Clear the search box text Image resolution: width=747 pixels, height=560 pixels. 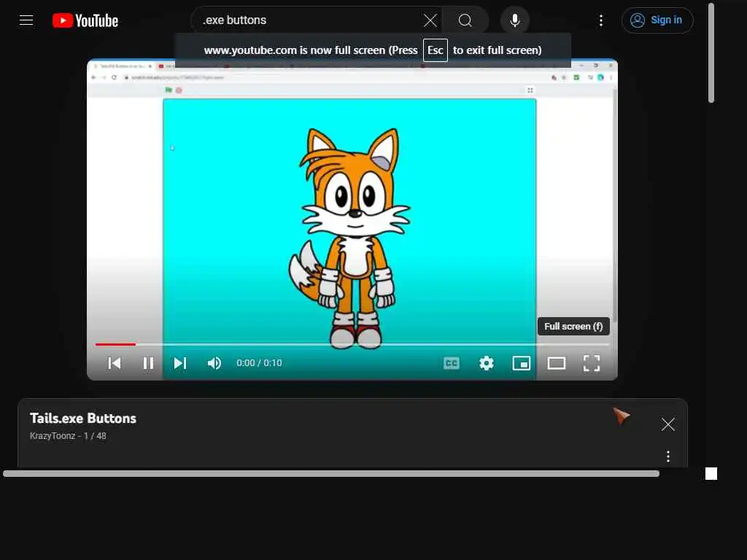coord(430,20)
